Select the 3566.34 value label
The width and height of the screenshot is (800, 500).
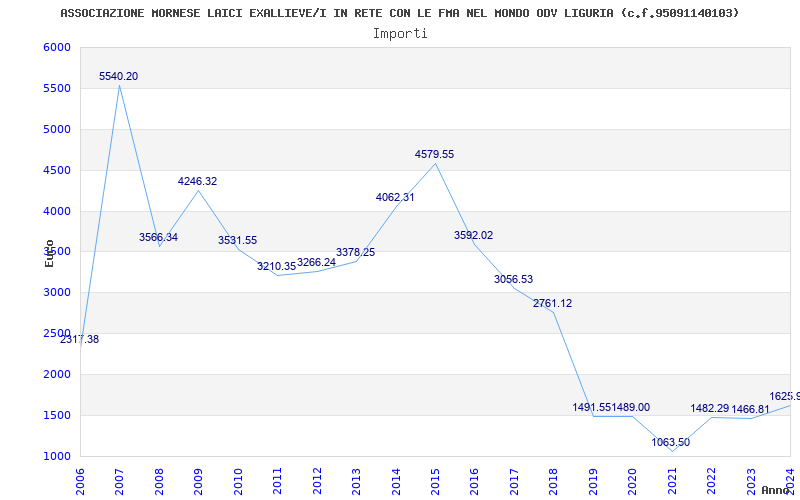pos(159,237)
